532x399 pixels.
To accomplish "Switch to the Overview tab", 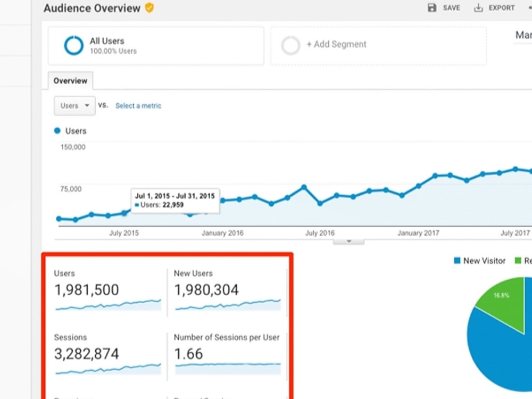I will (70, 81).
